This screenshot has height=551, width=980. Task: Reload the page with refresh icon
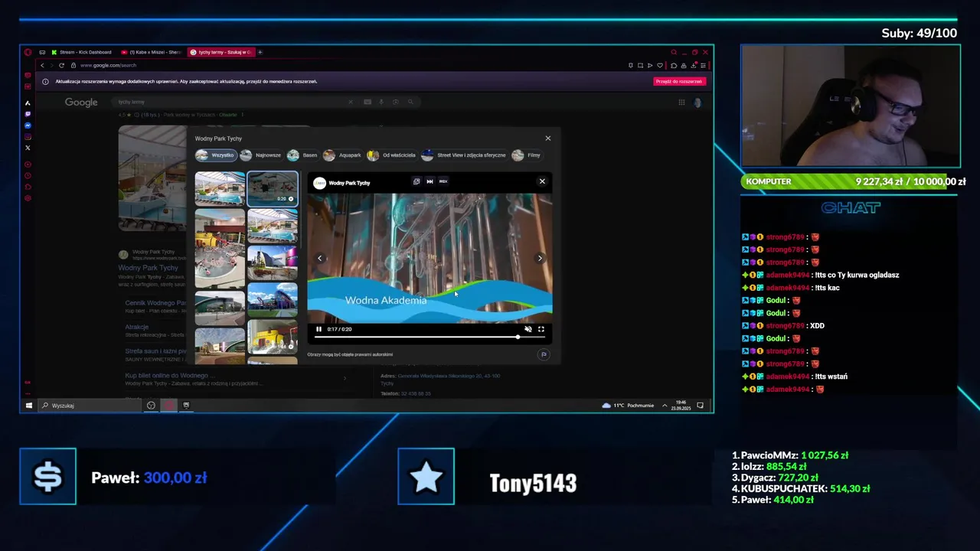coord(61,65)
